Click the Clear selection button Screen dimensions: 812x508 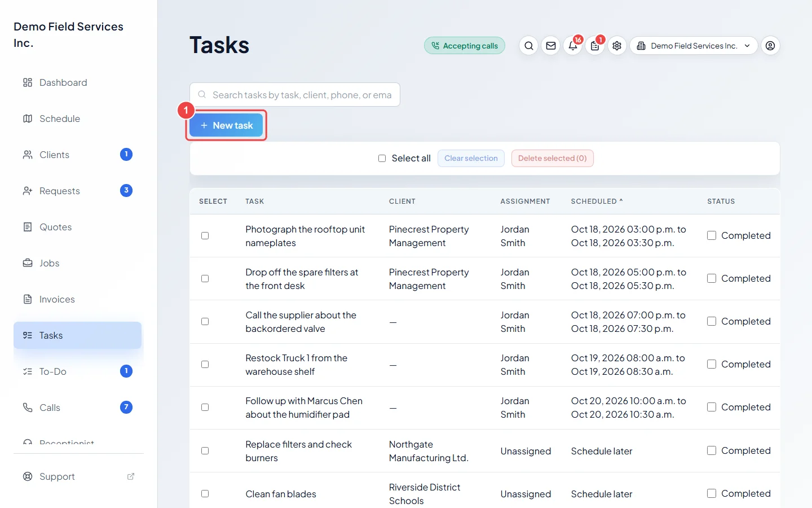pyautogui.click(x=471, y=159)
